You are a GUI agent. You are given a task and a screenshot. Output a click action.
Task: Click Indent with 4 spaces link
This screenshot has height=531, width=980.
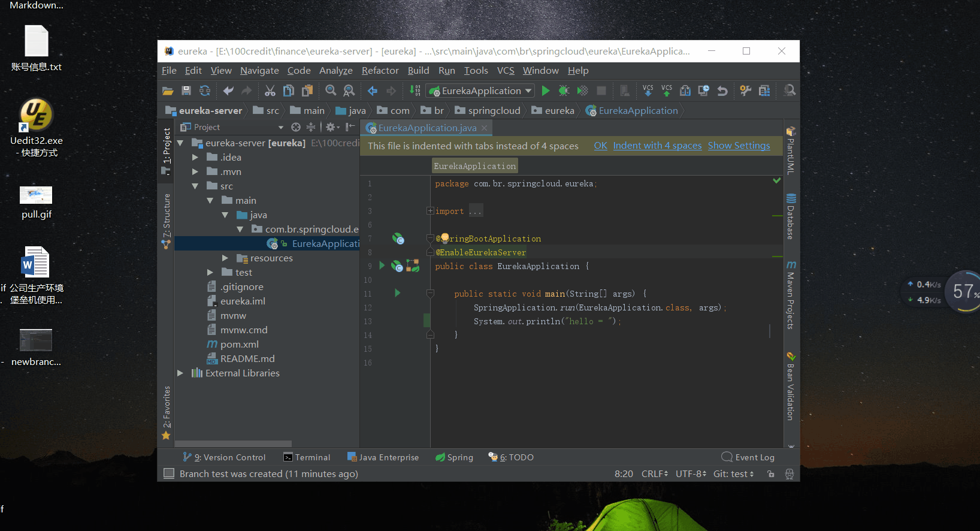pos(657,146)
